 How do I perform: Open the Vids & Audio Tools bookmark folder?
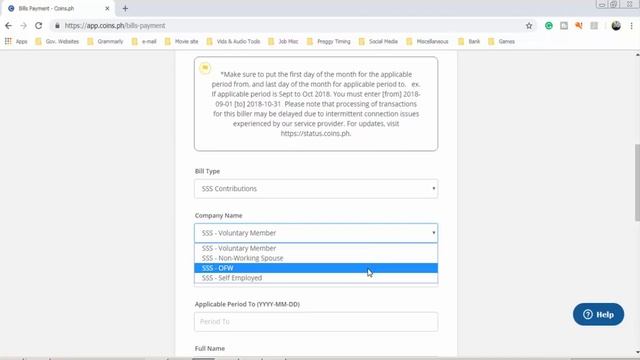point(233,41)
